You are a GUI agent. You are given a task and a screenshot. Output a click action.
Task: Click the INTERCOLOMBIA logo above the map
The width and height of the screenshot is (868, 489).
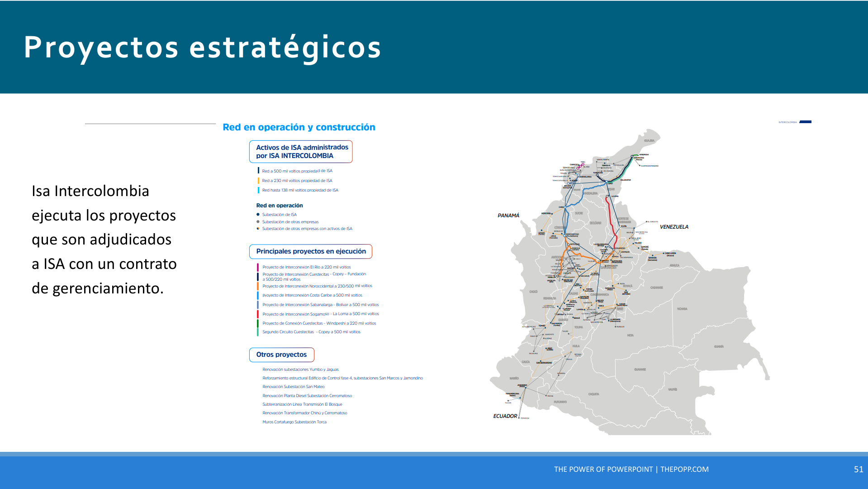tap(795, 122)
